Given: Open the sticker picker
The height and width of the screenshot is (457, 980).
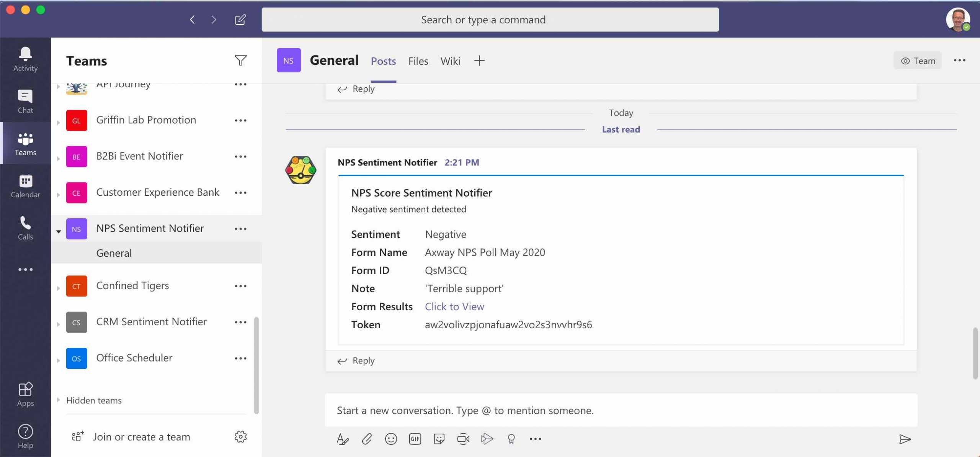Looking at the screenshot, I should pyautogui.click(x=439, y=439).
